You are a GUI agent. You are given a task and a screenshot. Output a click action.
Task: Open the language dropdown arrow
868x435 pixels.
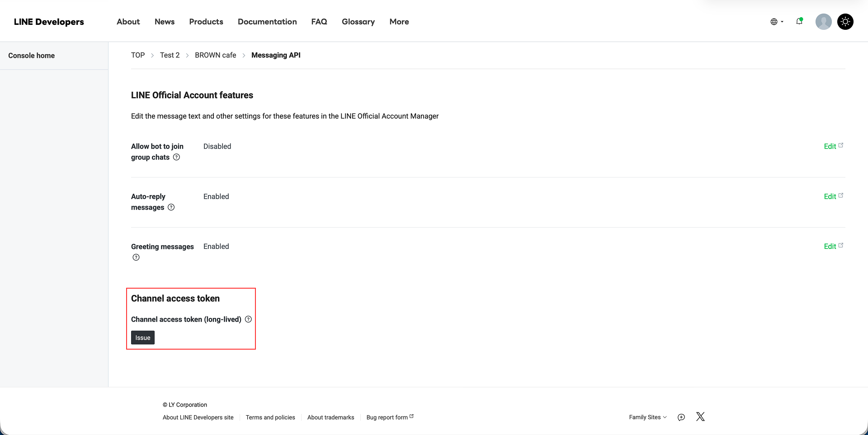click(782, 22)
